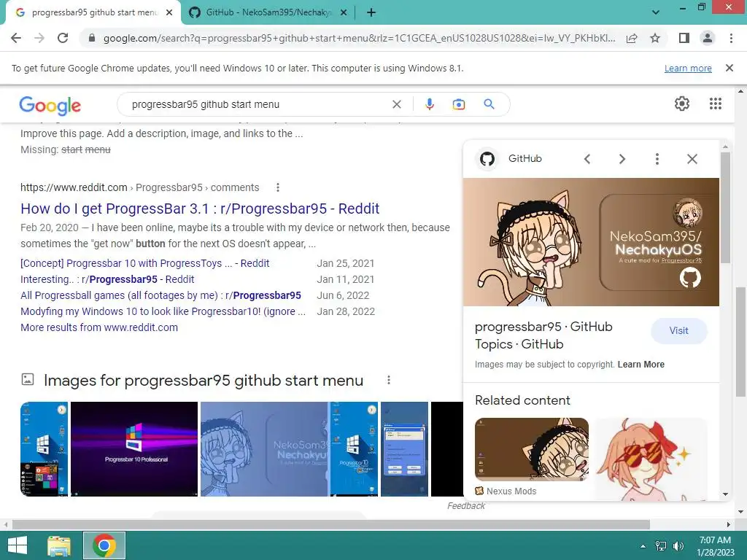Go to Google homepage via logo
This screenshot has width=747, height=560.
[50, 105]
